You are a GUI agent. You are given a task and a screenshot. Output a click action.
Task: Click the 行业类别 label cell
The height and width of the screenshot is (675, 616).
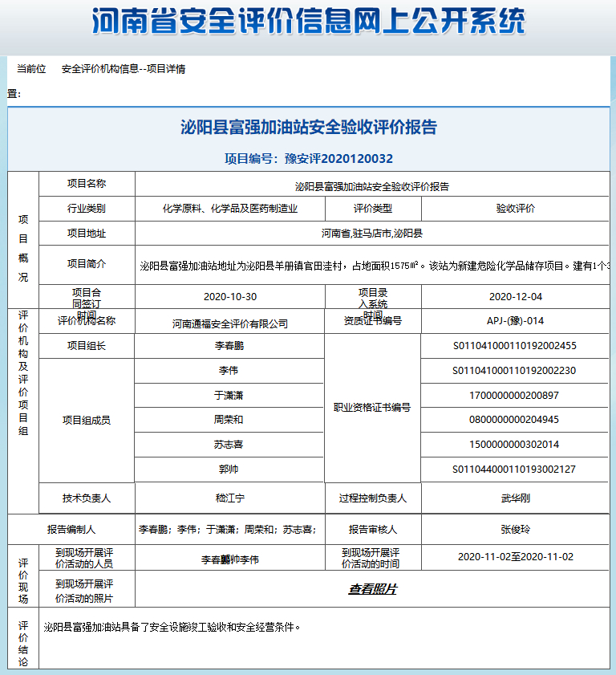[x=87, y=209]
